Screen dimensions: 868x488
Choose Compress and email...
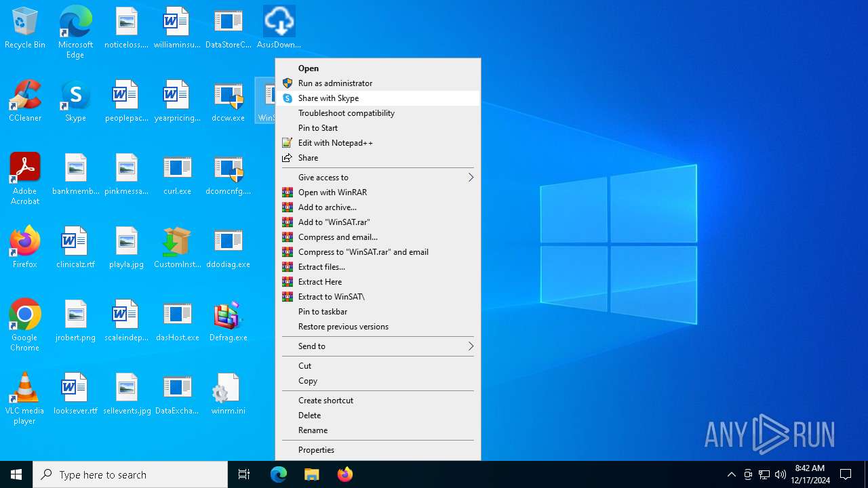click(378, 237)
